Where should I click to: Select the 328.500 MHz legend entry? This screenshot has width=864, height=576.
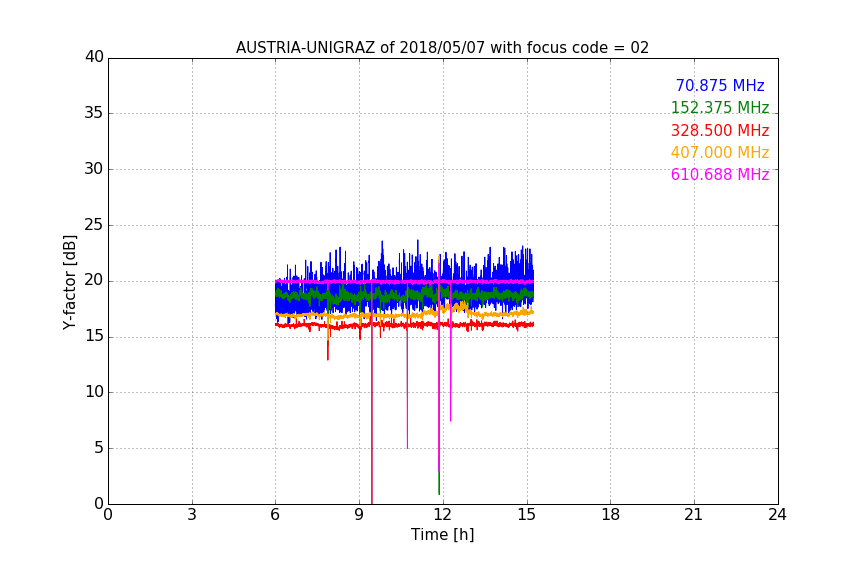(720, 130)
